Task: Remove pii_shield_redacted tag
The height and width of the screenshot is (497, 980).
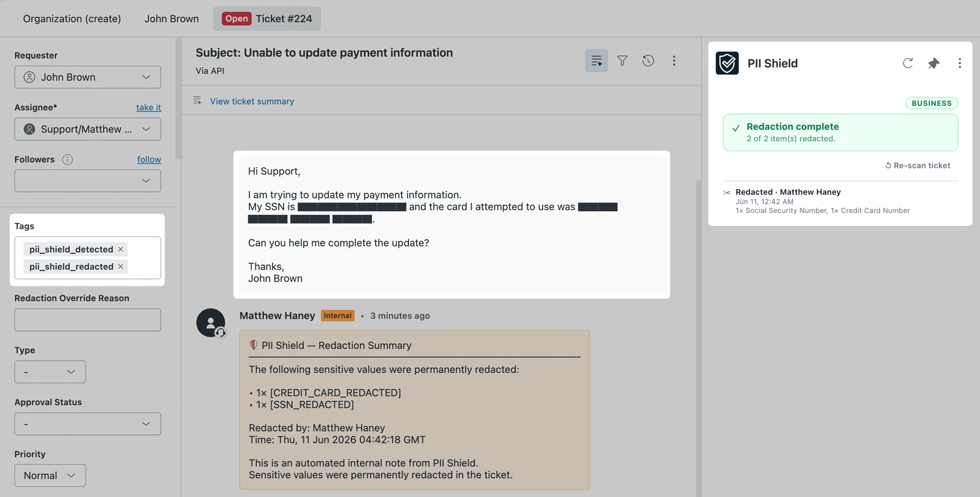Action: pyautogui.click(x=121, y=266)
